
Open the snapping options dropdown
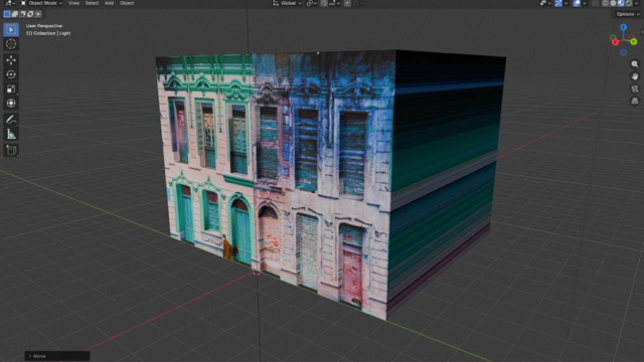pos(334,3)
